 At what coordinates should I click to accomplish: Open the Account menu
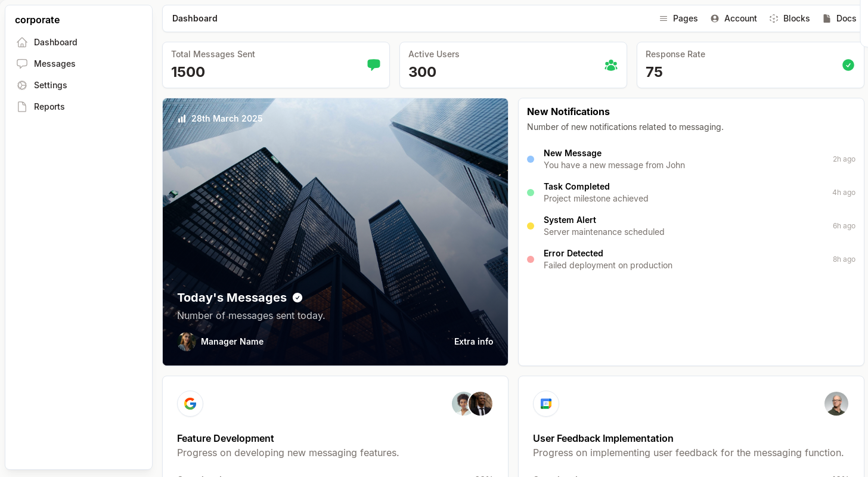coord(734,18)
